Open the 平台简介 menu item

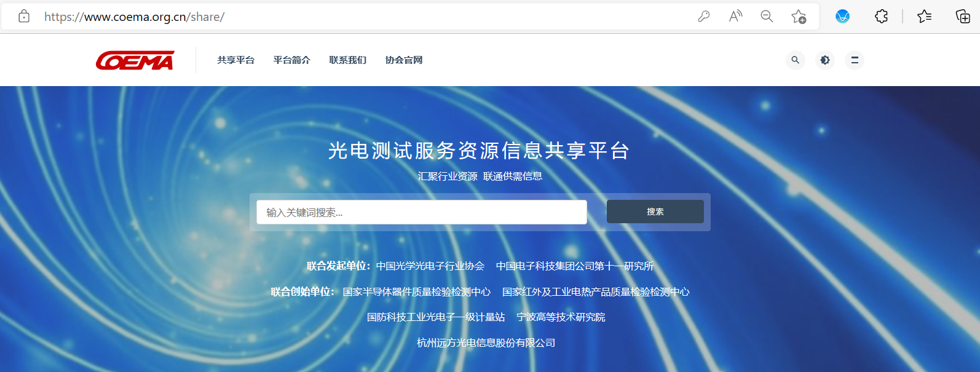(292, 60)
